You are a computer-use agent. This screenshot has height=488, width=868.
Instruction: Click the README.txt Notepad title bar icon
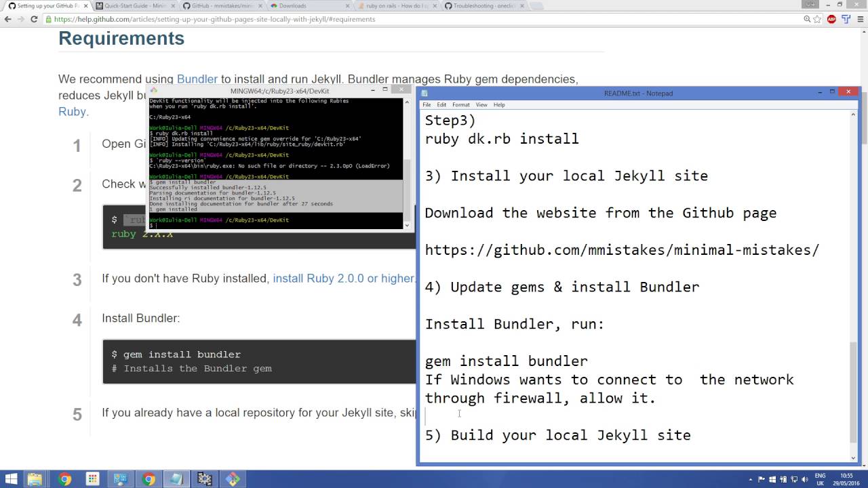pyautogui.click(x=425, y=94)
